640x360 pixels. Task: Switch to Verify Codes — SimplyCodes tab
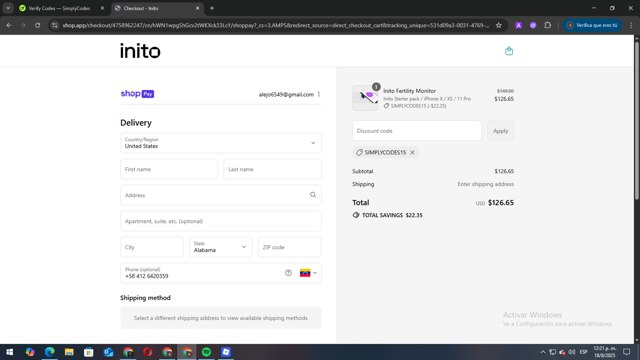[59, 8]
